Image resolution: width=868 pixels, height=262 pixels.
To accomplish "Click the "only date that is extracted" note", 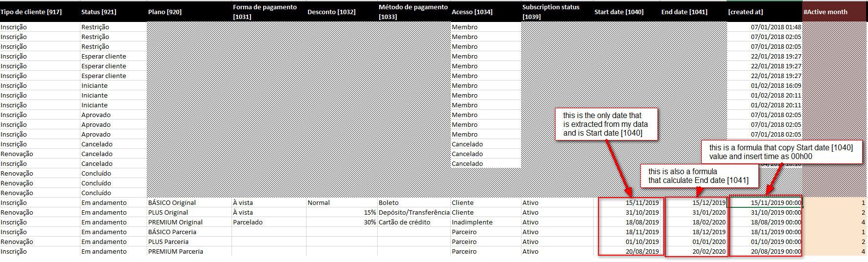I will coord(606,124).
